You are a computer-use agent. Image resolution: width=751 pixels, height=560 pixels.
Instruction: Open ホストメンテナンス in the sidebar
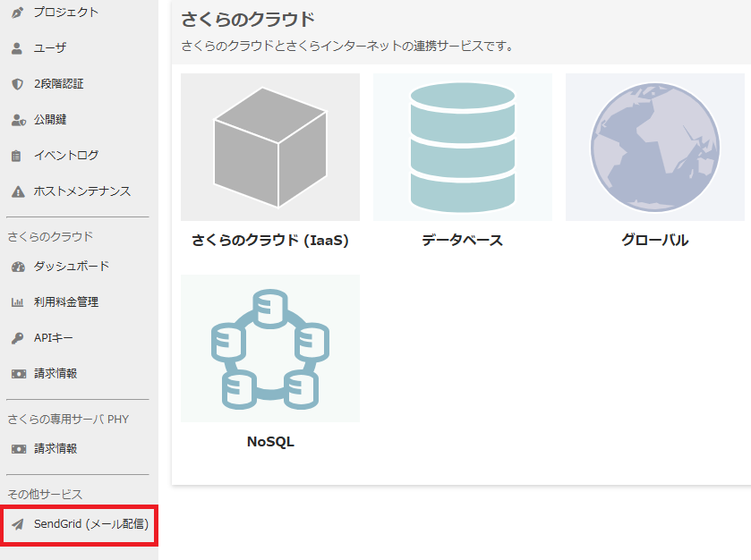(x=81, y=191)
